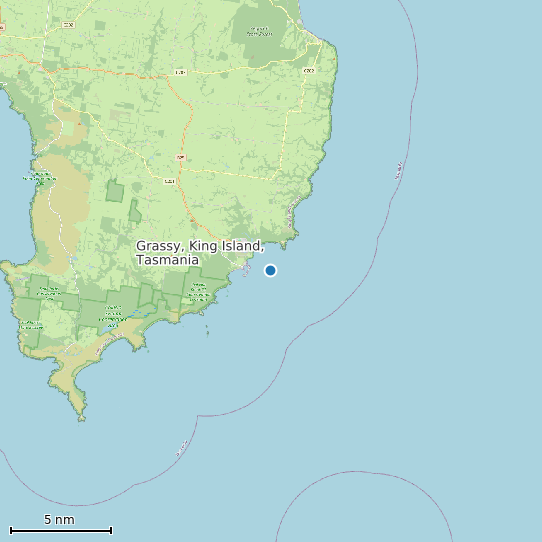Select the 'Grassy, King Island, Tasmania' label
The width and height of the screenshot is (542, 542).
pos(200,253)
